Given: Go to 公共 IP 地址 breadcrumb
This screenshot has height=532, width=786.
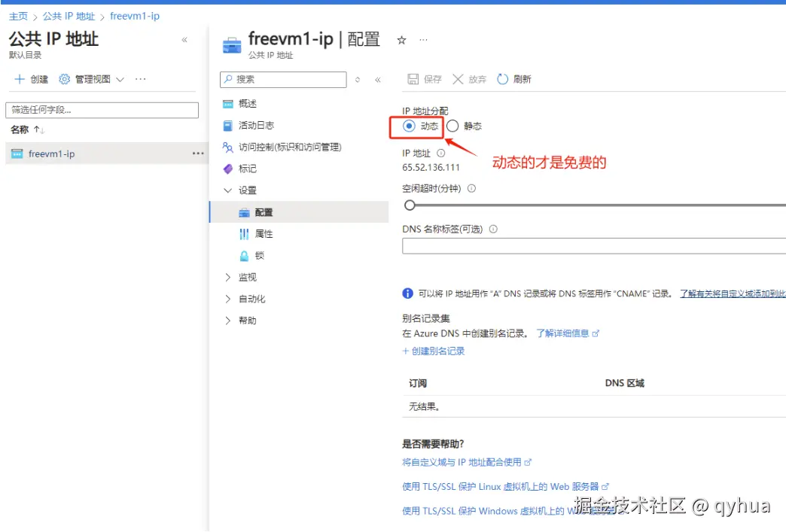Looking at the screenshot, I should point(69,16).
